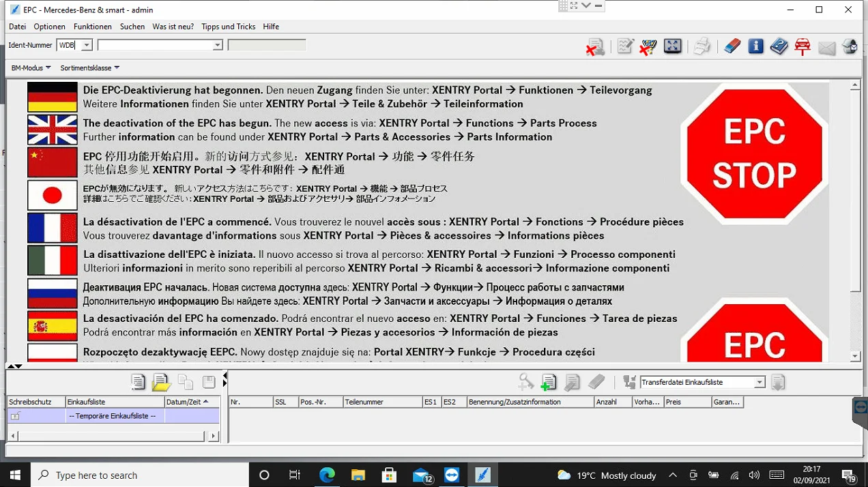Open the WDB ident prefix dropdown

(86, 45)
